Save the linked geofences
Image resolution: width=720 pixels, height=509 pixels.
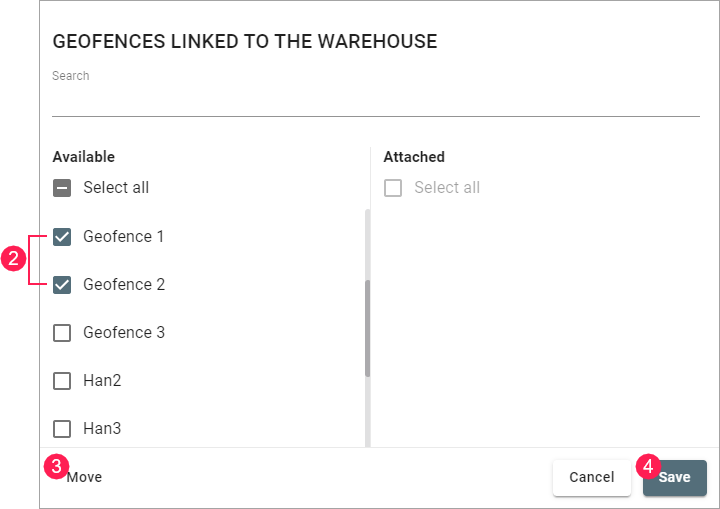click(675, 478)
